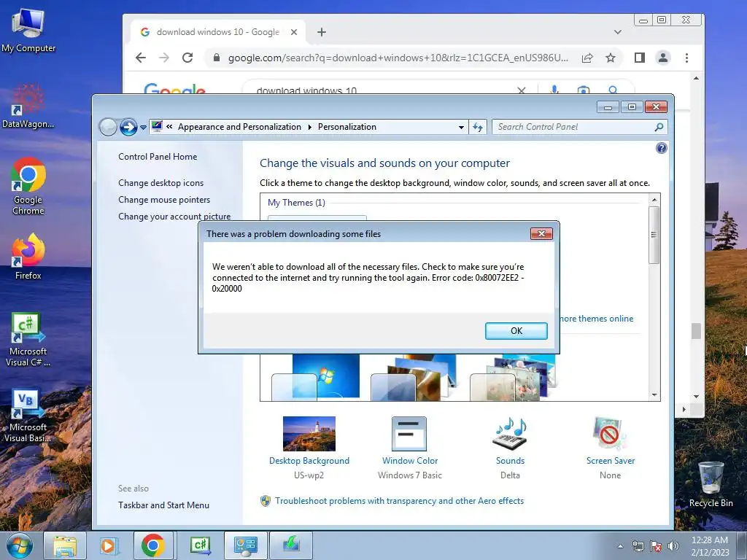
Task: Share this page from Chrome address bar
Action: point(587,58)
